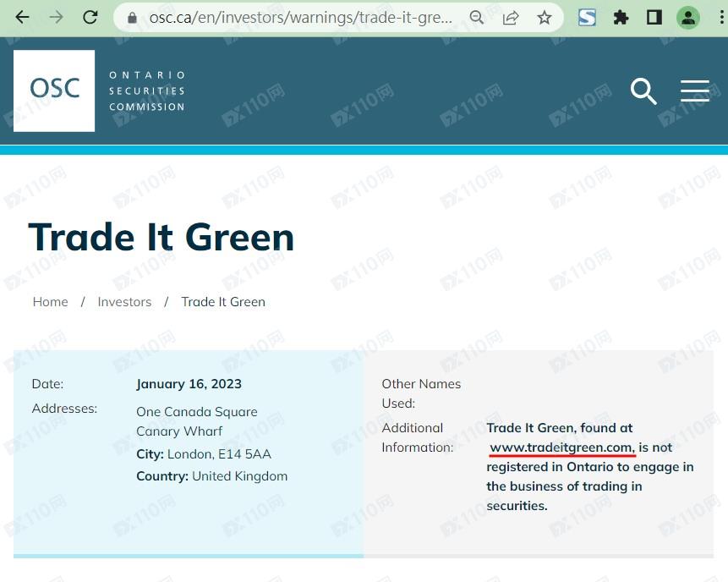The height and width of the screenshot is (582, 728).
Task: Click the Additional Information label
Action: [417, 438]
